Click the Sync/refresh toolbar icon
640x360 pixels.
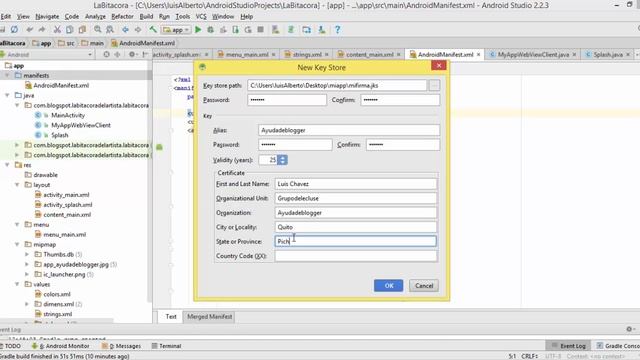[x=14, y=29]
